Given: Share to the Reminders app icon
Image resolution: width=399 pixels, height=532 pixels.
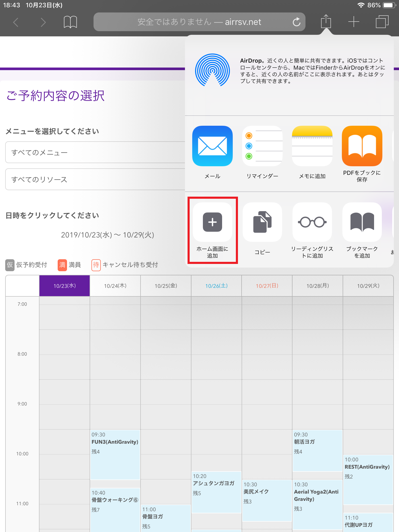Looking at the screenshot, I should click(x=262, y=146).
